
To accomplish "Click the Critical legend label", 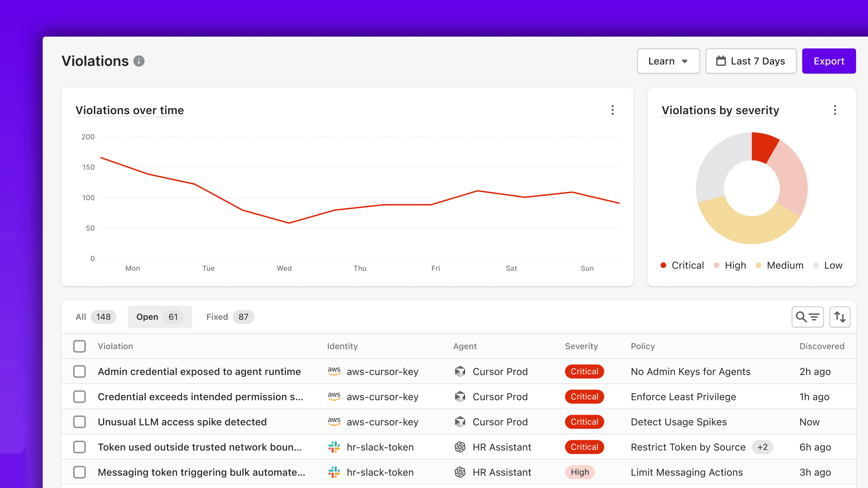I will (x=688, y=265).
